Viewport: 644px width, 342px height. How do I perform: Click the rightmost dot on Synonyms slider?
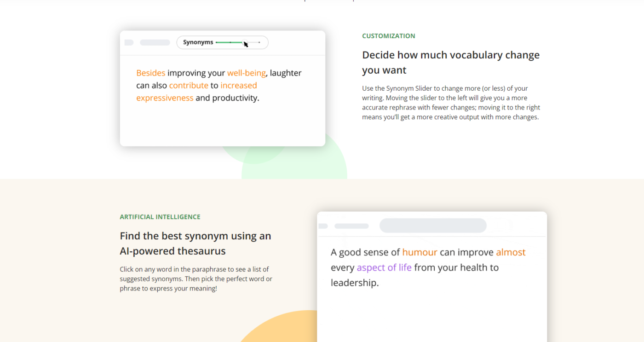[x=259, y=42]
